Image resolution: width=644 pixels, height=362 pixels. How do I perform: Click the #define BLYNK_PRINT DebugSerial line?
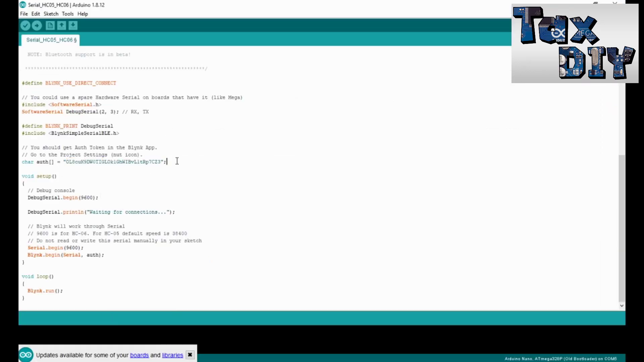(67, 126)
